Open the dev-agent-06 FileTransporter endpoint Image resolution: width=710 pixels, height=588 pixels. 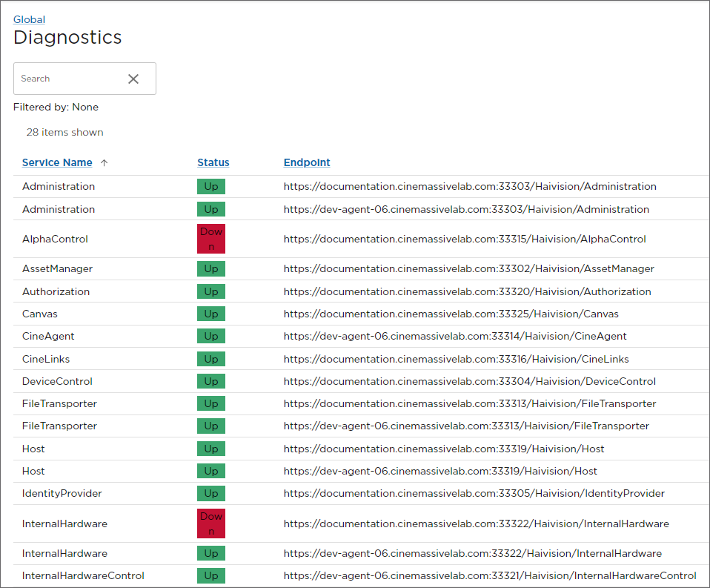point(467,426)
